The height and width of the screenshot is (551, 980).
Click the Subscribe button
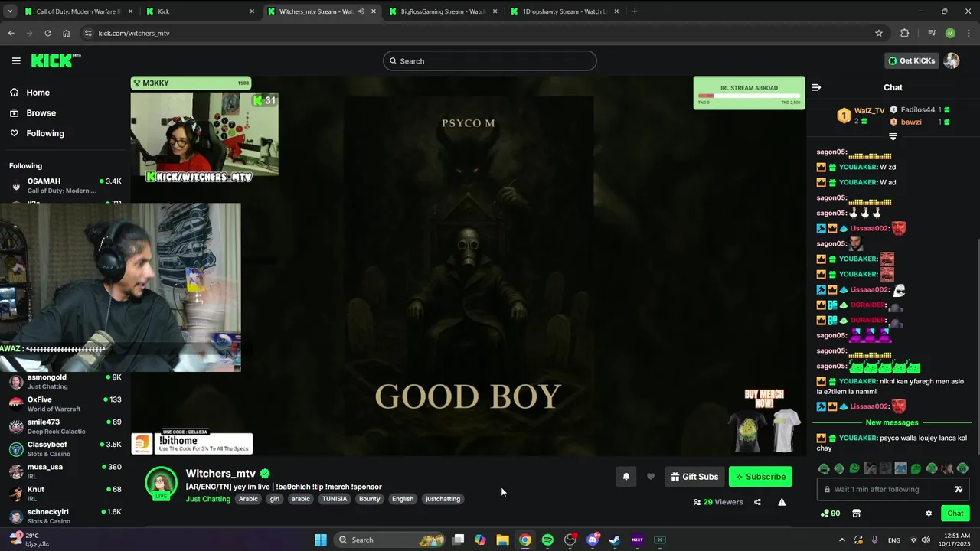point(760,477)
